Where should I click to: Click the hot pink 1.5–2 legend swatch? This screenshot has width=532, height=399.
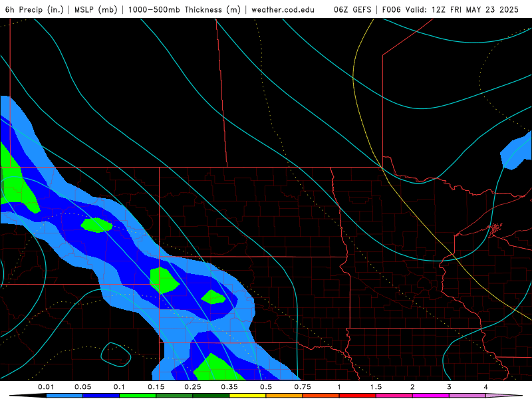point(394,396)
